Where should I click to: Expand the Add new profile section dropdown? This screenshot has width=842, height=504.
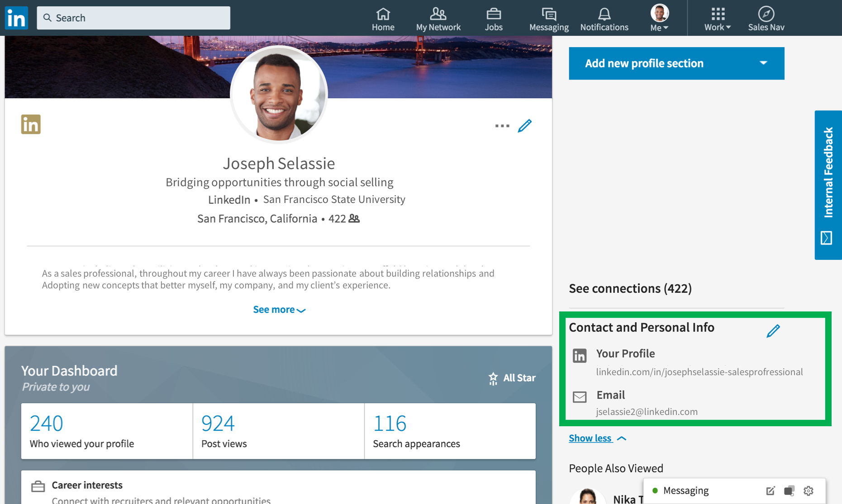point(676,63)
